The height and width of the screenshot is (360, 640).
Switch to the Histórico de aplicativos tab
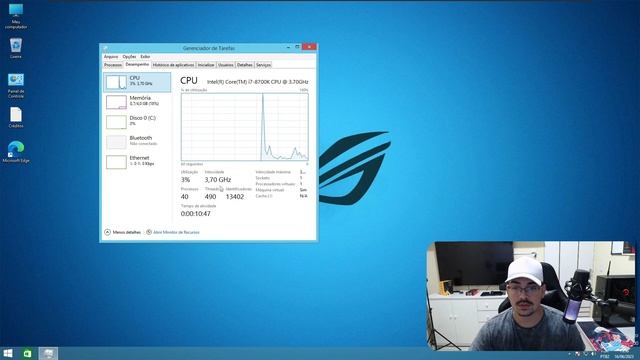tap(173, 65)
